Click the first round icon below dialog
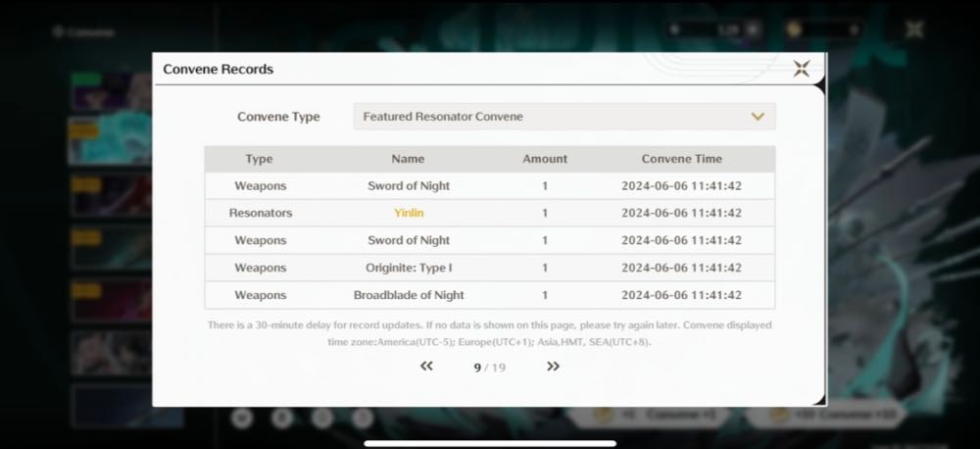The image size is (980, 449). [242, 417]
